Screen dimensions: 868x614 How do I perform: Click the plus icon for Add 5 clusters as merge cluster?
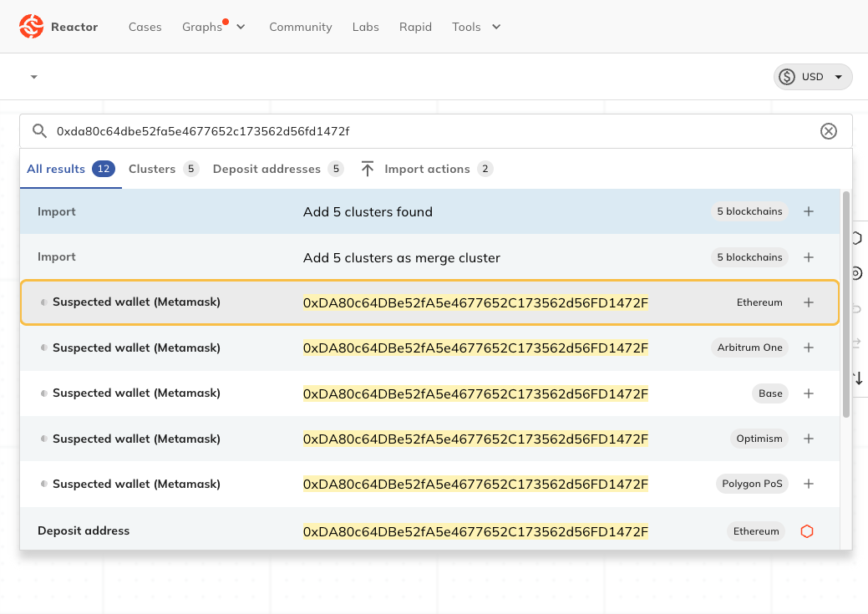(808, 257)
